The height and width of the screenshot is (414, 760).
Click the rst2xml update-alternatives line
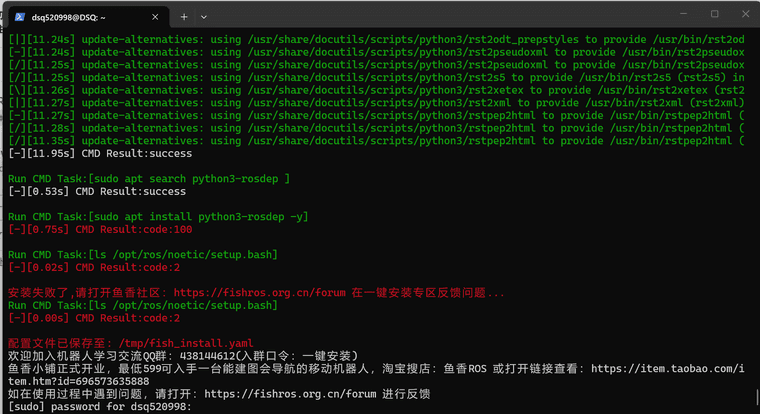click(376, 103)
